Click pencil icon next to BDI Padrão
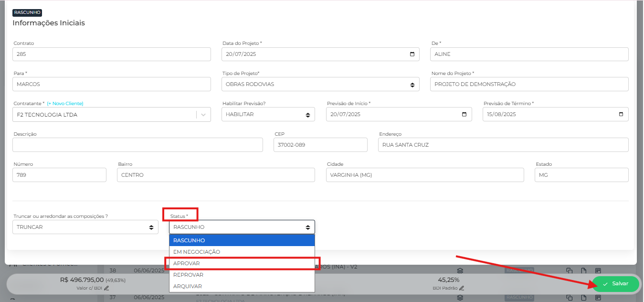This screenshot has width=644, height=302. [x=462, y=288]
